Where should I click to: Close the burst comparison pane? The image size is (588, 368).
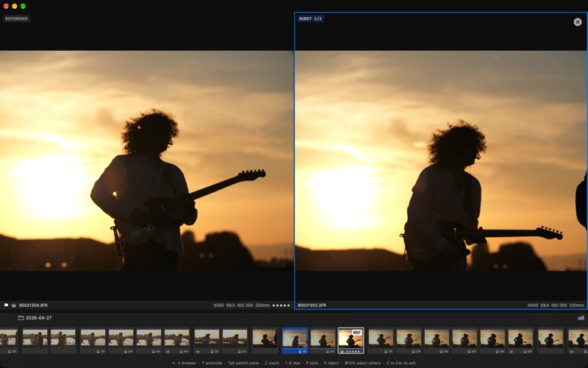(578, 22)
